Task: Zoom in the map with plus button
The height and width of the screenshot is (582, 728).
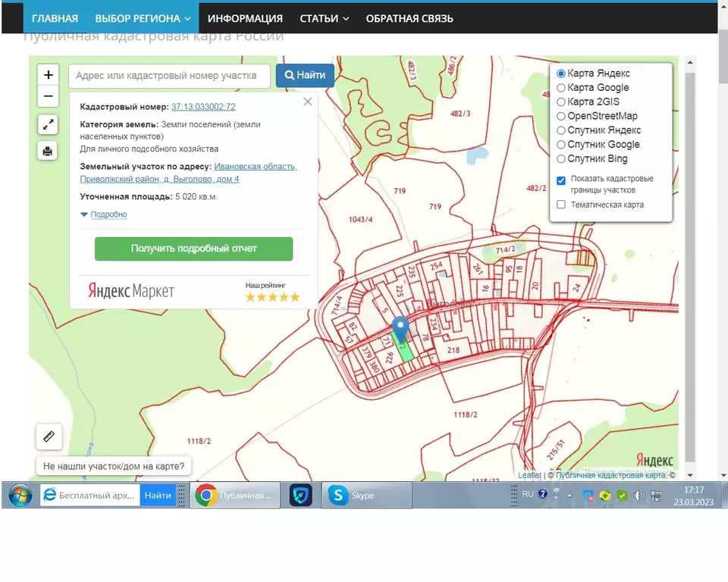Action: pos(49,75)
